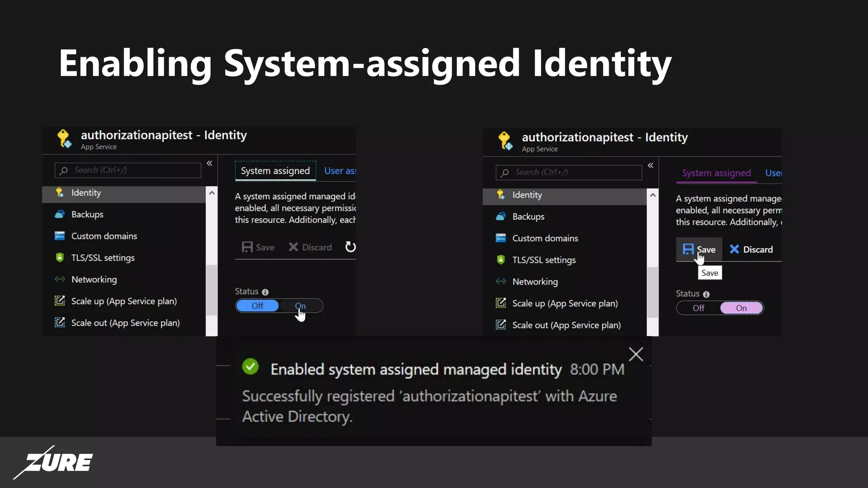Image resolution: width=868 pixels, height=488 pixels.
Task: Collapse right panel sidebar with double chevron
Action: coord(650,165)
